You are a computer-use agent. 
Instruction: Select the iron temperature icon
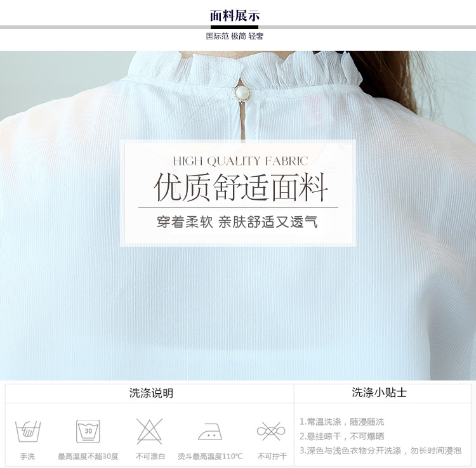(210, 431)
